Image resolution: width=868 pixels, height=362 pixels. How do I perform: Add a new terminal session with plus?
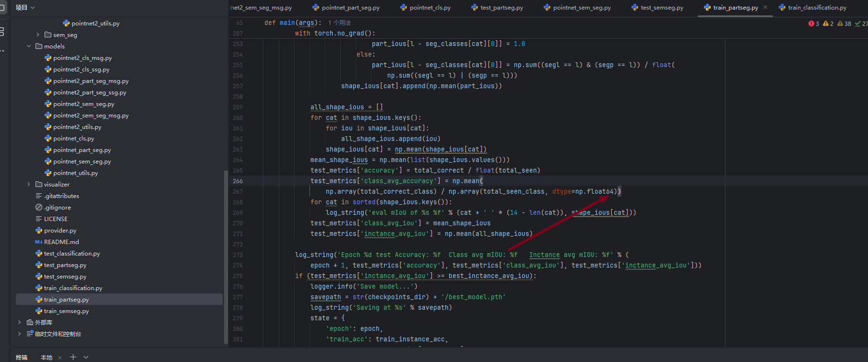(x=73, y=357)
